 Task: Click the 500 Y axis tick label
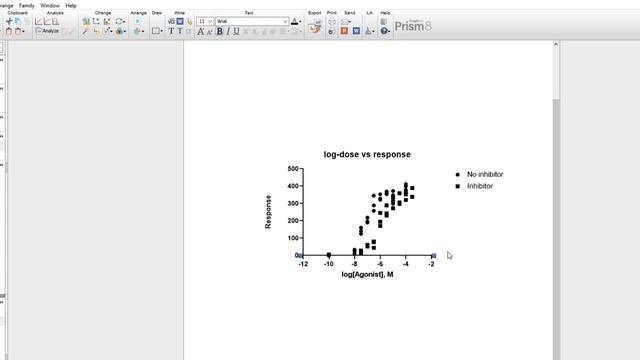[x=293, y=169]
